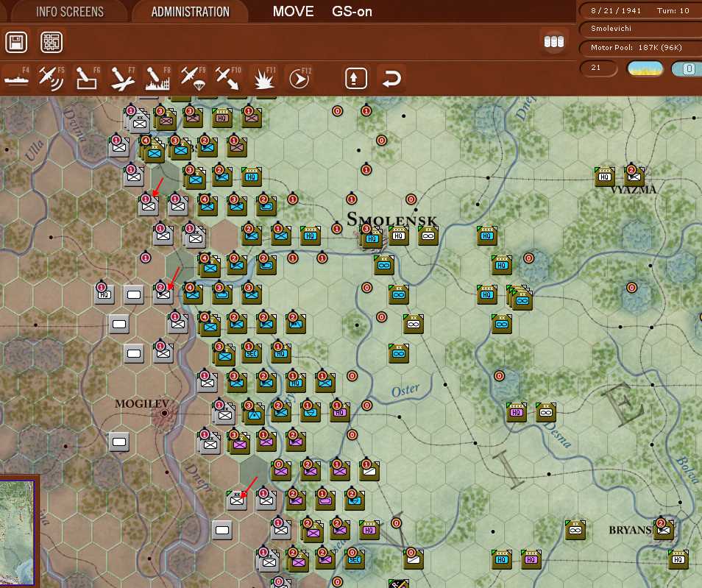
Task: Select the cyan HQ counter on Smolensk city
Action: 372,238
